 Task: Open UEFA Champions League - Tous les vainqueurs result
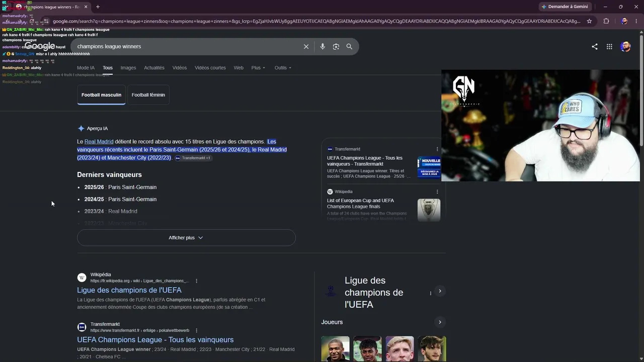(155, 340)
